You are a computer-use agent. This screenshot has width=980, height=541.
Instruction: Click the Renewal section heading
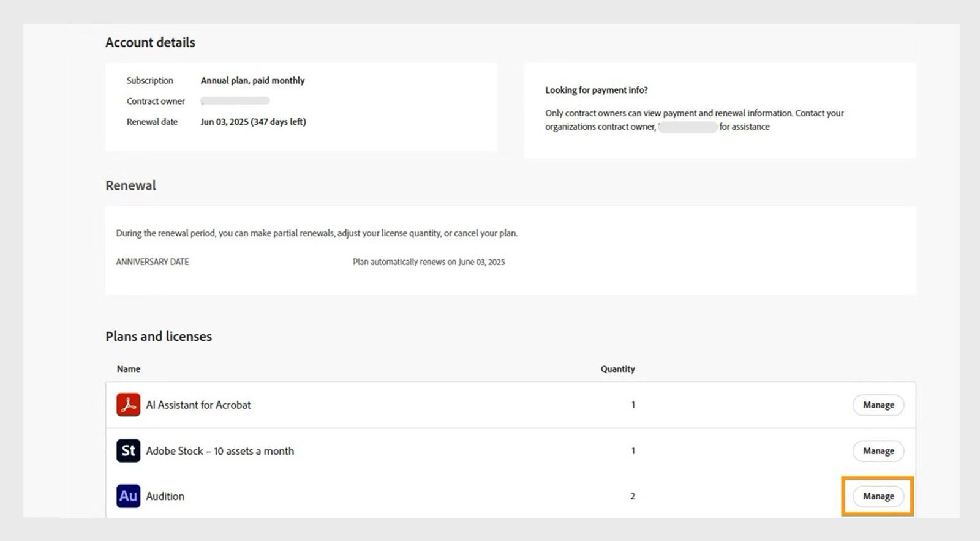coord(130,185)
